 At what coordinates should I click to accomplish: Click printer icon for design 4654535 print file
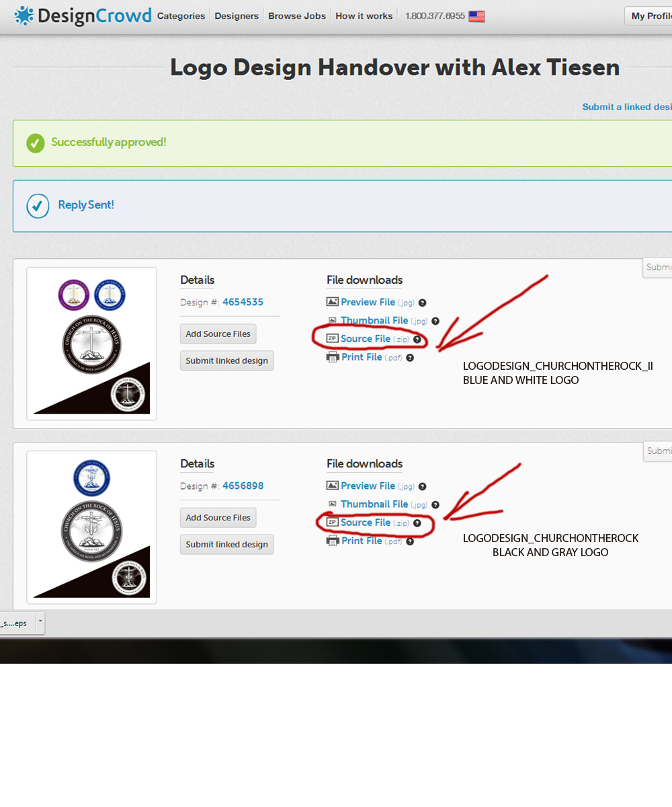pos(332,357)
